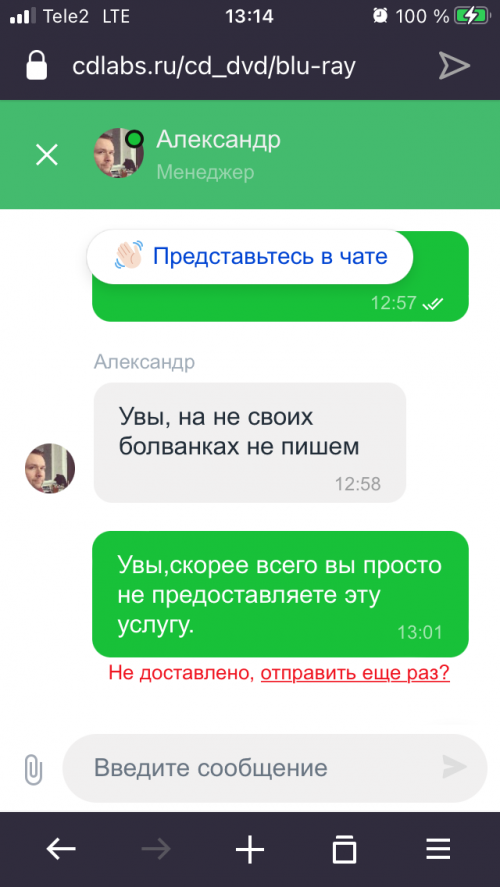The image size is (500, 887).
Task: Tap Александр's avatar beside the message
Action: 50,468
